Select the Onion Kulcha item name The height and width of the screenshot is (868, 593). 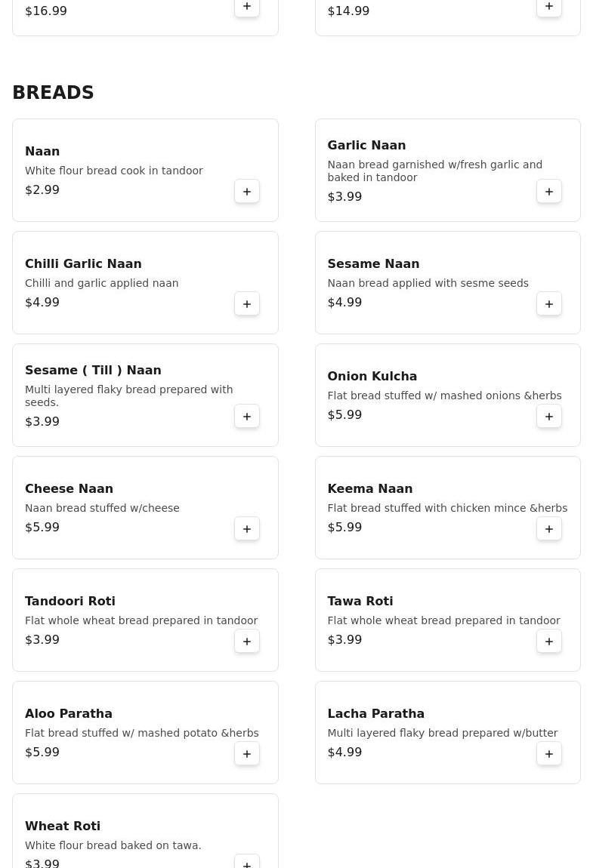click(x=372, y=376)
